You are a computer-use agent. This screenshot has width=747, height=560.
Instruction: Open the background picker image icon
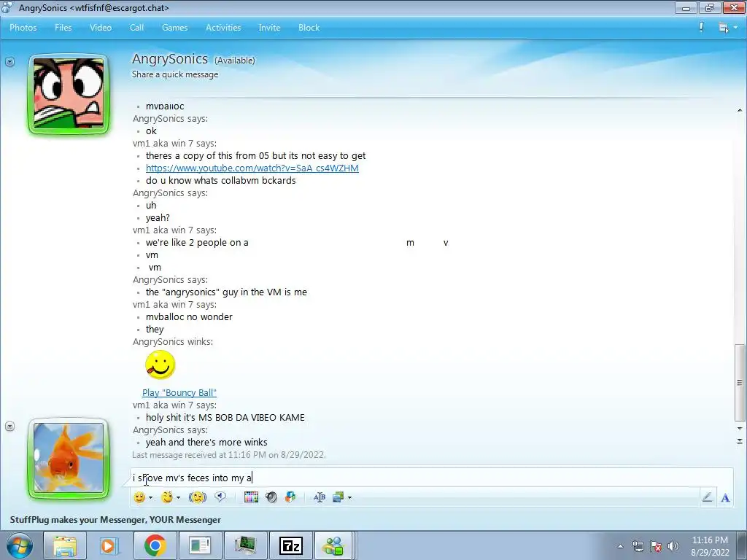pos(338,497)
